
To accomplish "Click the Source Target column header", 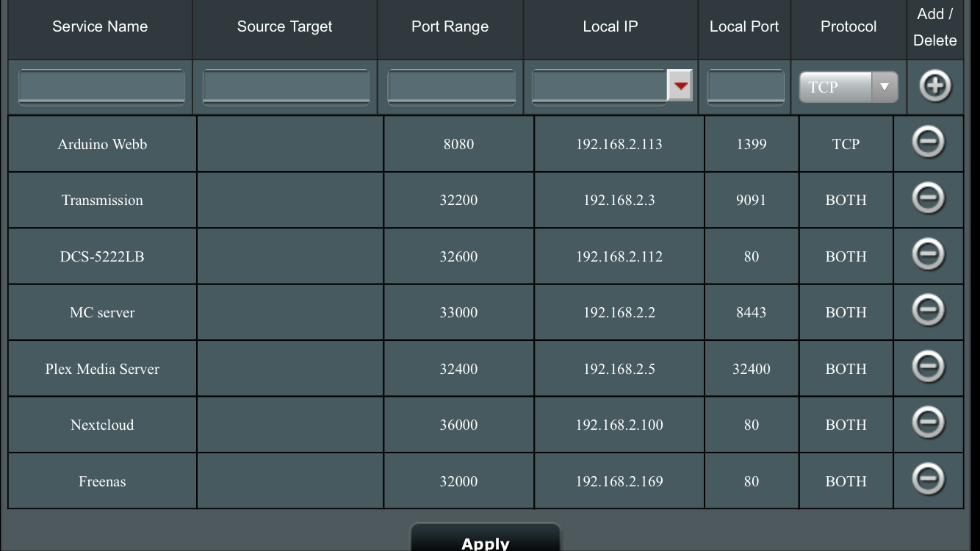I will point(284,26).
